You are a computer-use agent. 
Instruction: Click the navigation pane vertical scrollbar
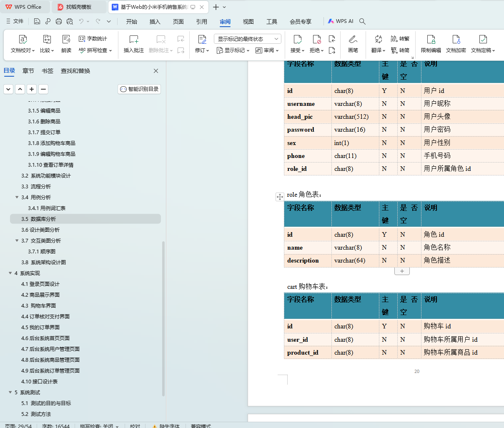click(163, 318)
